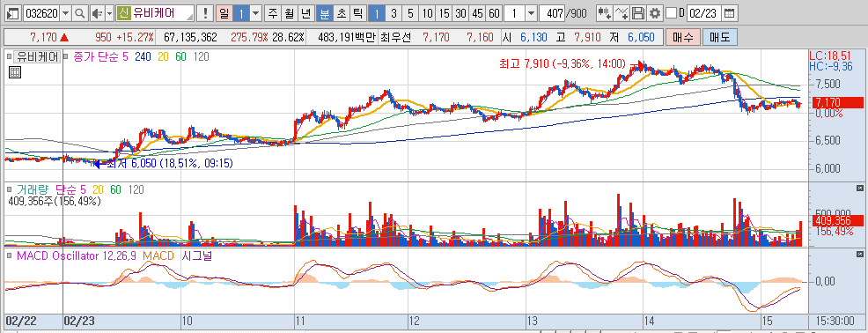Click the window layout icon beside stock code
The height and width of the screenshot is (333, 868).
(13, 13)
